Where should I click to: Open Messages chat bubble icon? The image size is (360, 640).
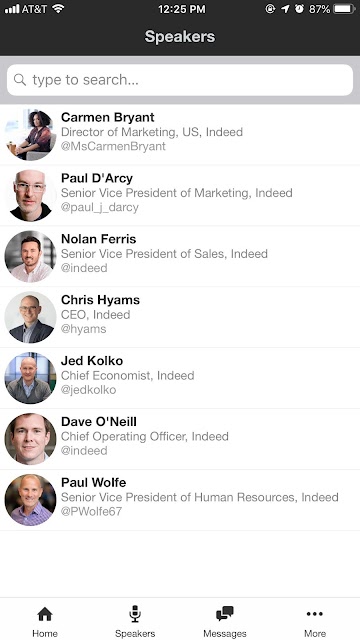[225, 613]
